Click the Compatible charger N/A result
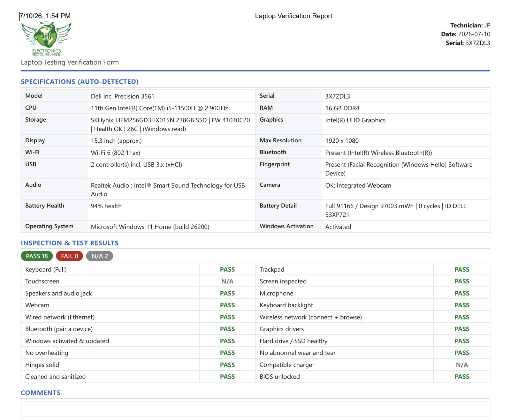The image size is (511, 420). click(462, 365)
